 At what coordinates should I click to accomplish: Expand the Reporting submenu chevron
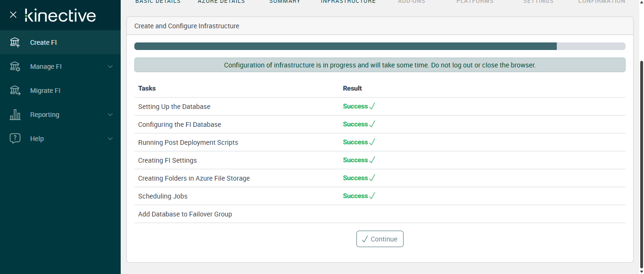pyautogui.click(x=110, y=115)
